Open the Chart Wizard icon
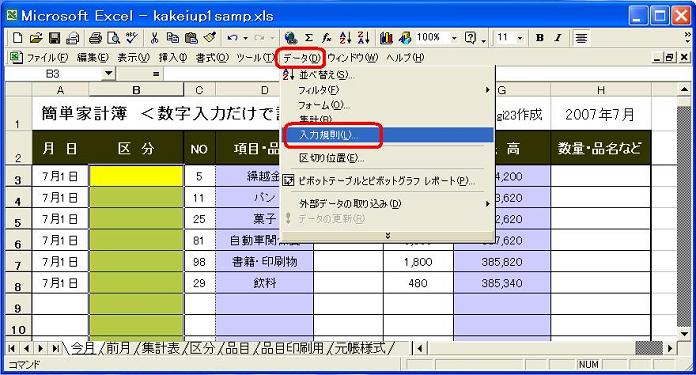The image size is (696, 375). [x=386, y=38]
